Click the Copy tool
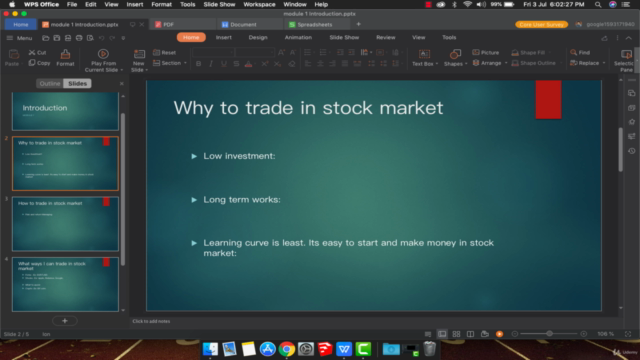 [x=39, y=63]
